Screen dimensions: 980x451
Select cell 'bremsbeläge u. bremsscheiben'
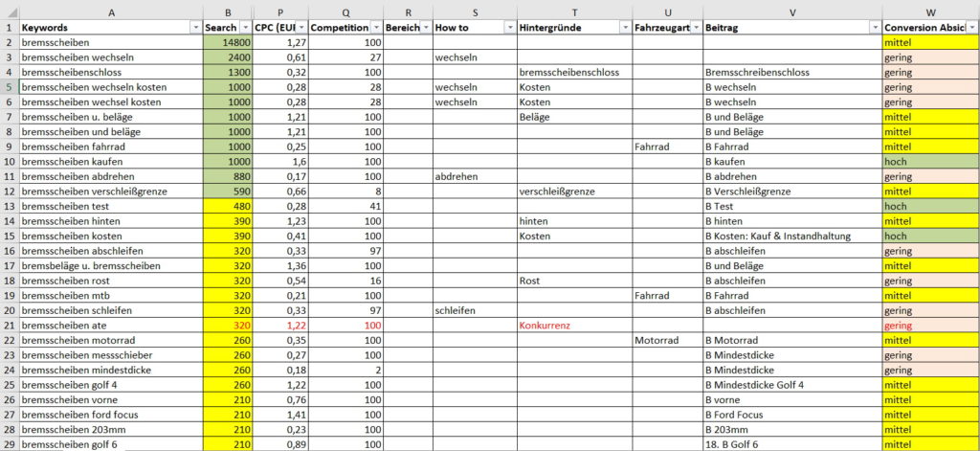point(111,266)
